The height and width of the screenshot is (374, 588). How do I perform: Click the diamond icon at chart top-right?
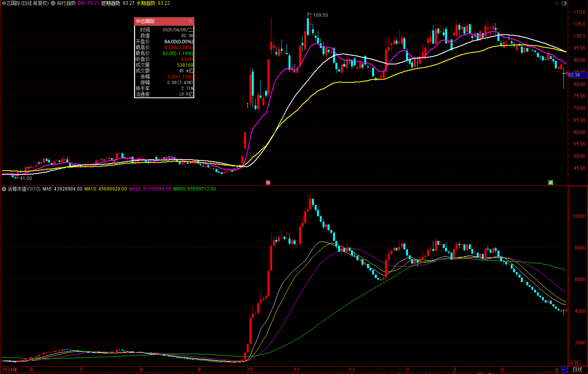click(557, 3)
